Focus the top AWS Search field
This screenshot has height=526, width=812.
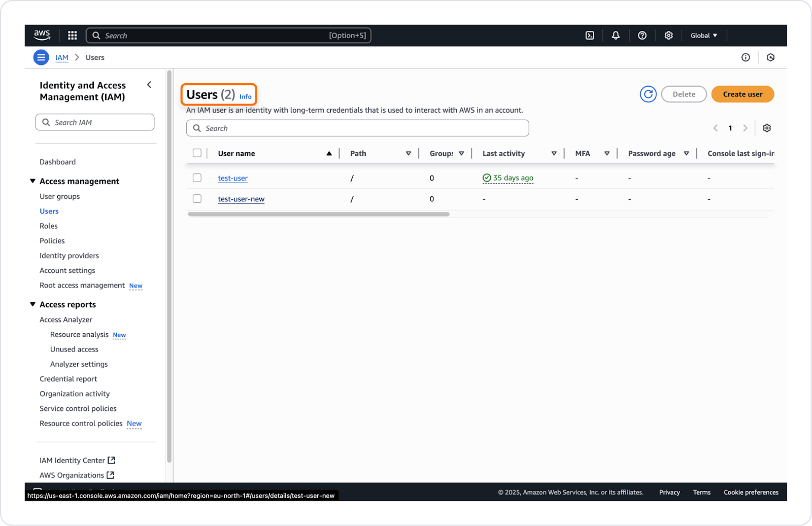[x=228, y=36]
